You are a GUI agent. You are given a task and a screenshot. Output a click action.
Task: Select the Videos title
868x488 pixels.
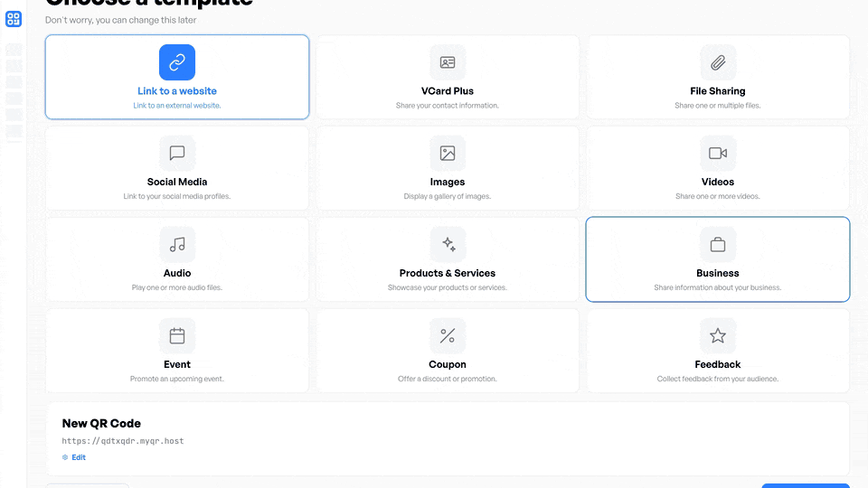717,182
